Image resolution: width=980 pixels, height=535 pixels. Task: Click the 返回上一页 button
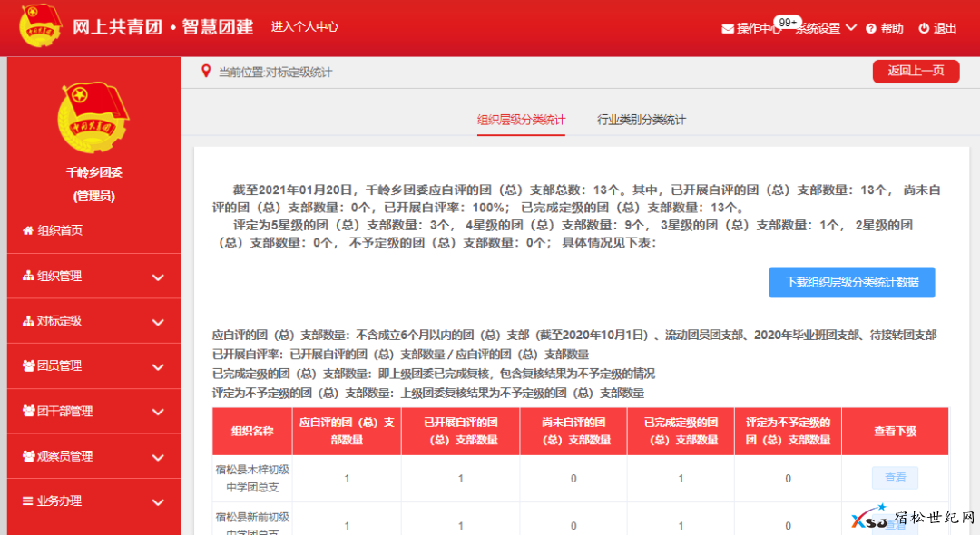click(916, 71)
